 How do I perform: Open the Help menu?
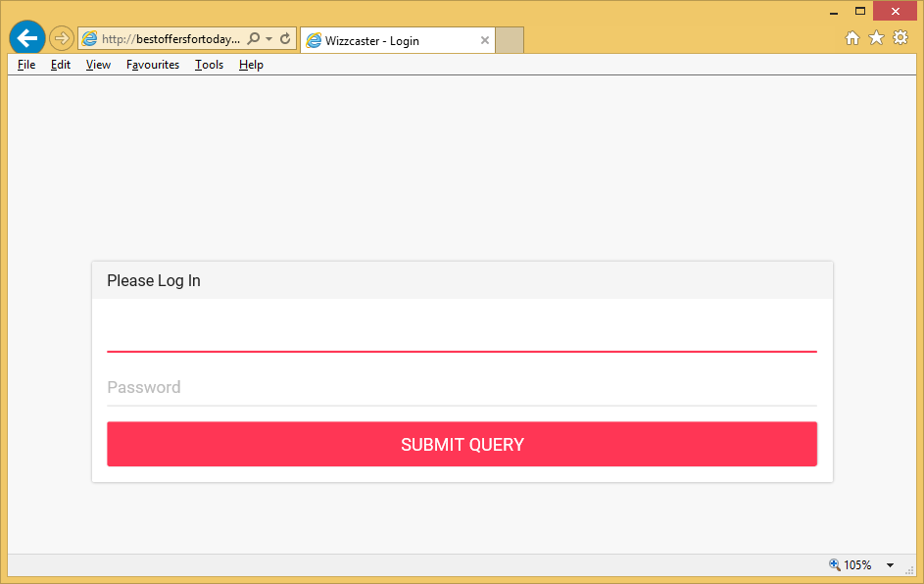tap(251, 65)
